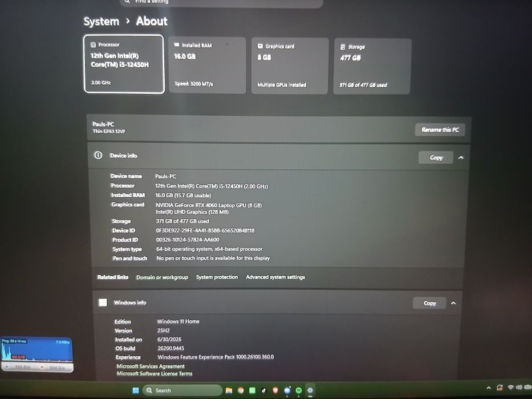532x399 pixels.
Task: Open Advanced system settings link
Action: [275, 277]
